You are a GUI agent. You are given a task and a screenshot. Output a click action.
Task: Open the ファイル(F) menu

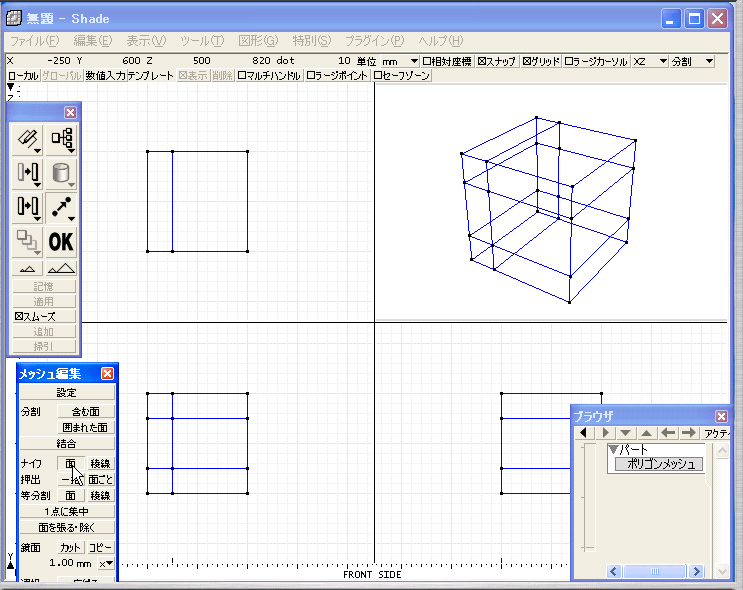[35, 41]
